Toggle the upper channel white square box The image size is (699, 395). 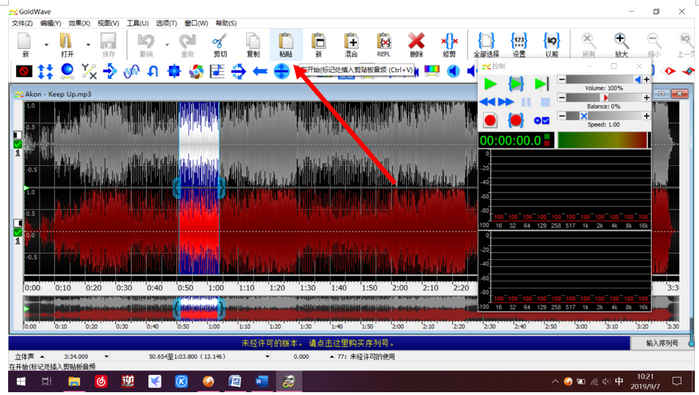point(18,135)
